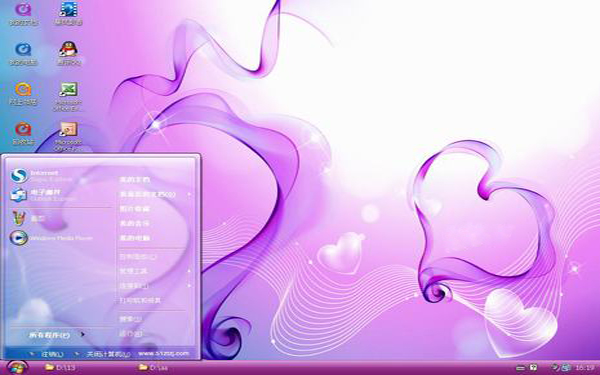Expand the recent documents submenu arrow
This screenshot has width=600, height=375.
point(189,194)
